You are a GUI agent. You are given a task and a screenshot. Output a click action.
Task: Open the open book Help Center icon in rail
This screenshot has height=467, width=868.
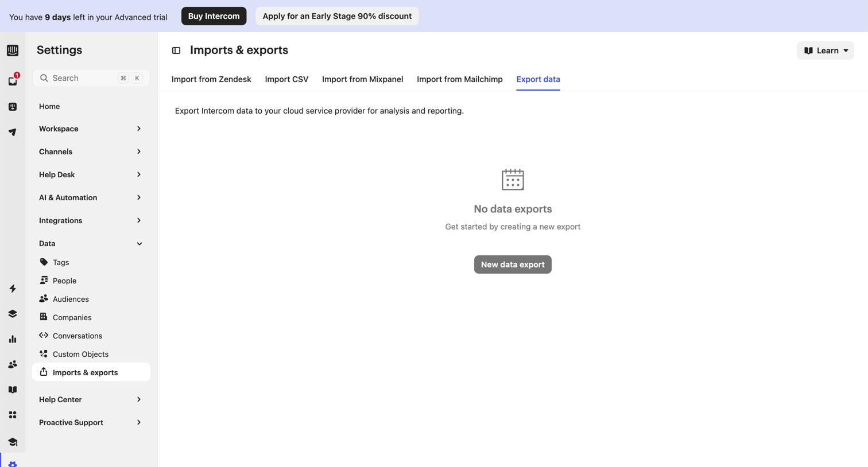click(x=13, y=390)
